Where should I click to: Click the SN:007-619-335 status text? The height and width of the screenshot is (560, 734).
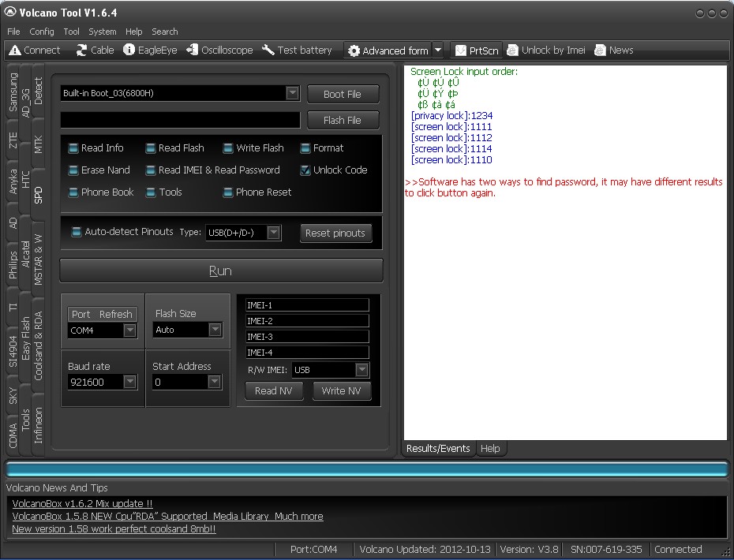coord(605,549)
